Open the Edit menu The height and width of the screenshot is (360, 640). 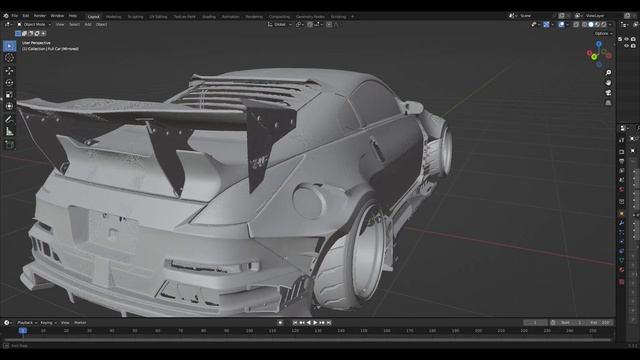(x=26, y=16)
